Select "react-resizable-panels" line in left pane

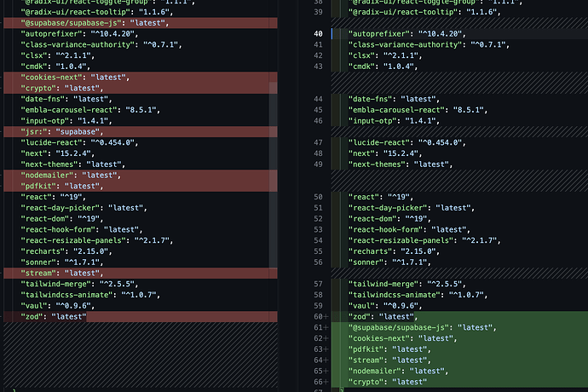click(141, 240)
